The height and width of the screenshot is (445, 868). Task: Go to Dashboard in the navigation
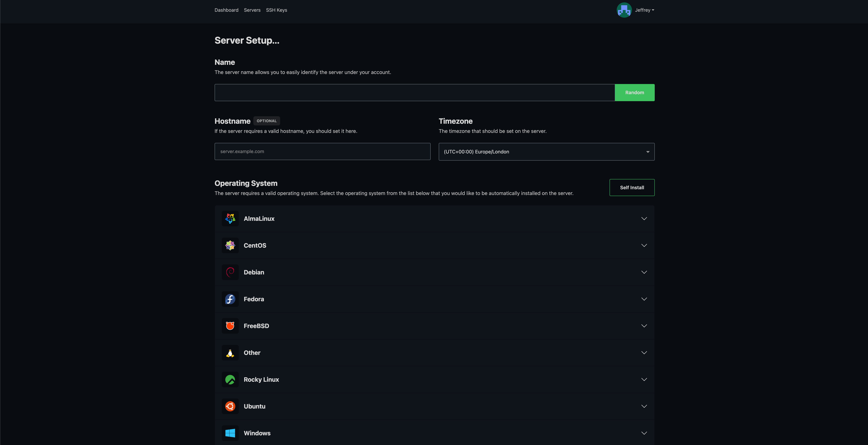tap(227, 10)
